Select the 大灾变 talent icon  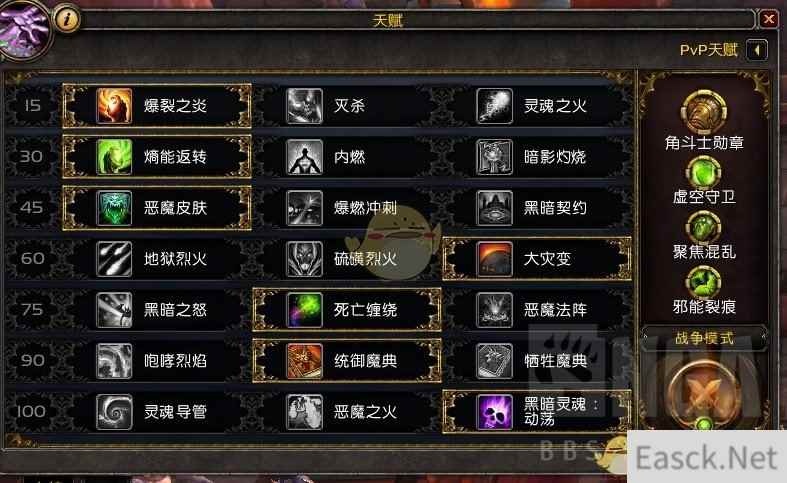click(x=494, y=259)
